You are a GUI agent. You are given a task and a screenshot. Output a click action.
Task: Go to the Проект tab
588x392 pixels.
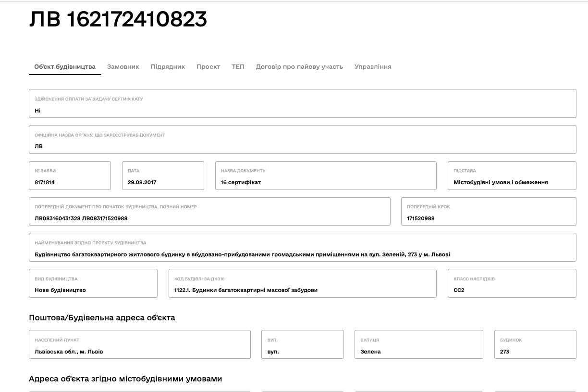[x=208, y=67]
